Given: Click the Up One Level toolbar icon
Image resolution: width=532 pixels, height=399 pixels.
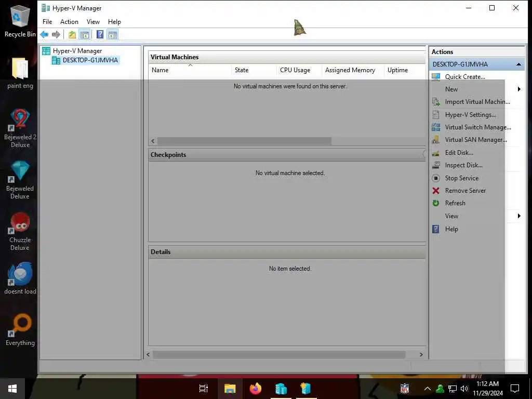Looking at the screenshot, I should click(x=72, y=34).
